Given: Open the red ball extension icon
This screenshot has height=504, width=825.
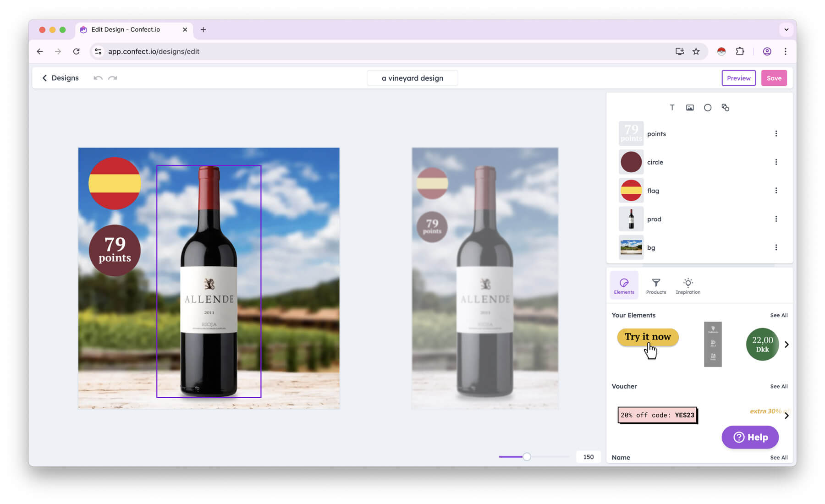Looking at the screenshot, I should [x=721, y=51].
